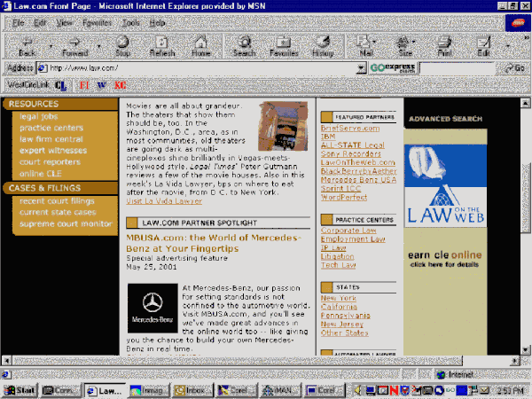Click the 'Corporate Law' practice center link

[x=347, y=229]
